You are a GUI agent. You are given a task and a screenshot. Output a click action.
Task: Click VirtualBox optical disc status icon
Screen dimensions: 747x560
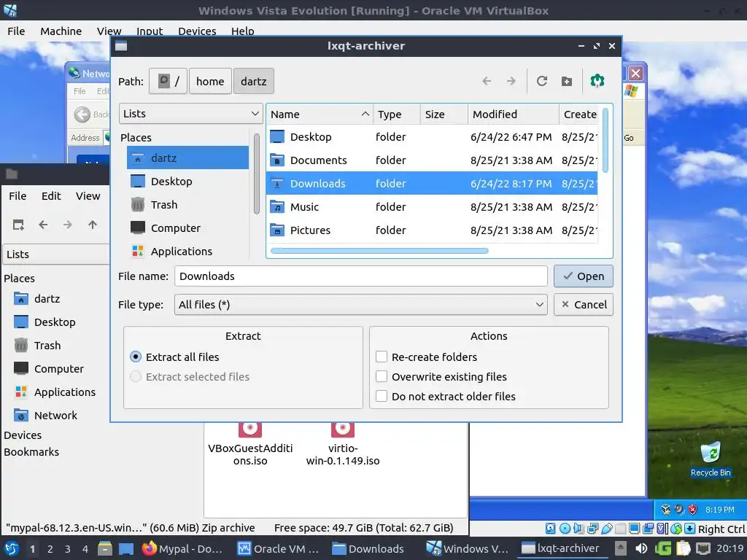tap(565, 529)
